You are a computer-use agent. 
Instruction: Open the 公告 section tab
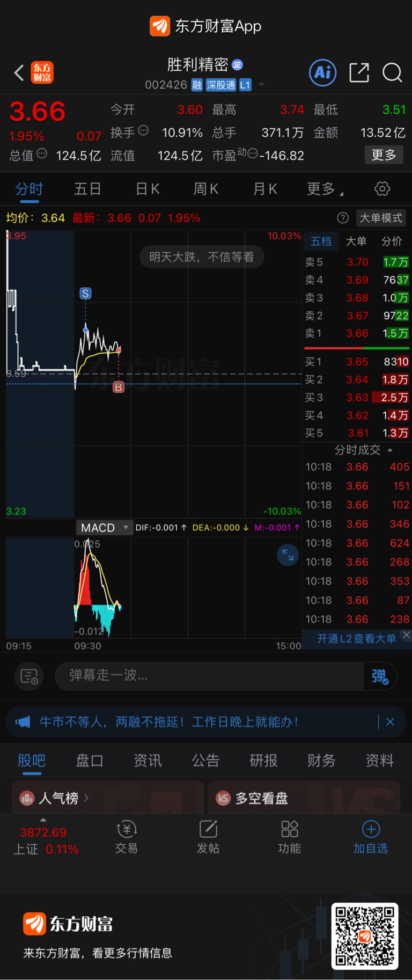(205, 760)
